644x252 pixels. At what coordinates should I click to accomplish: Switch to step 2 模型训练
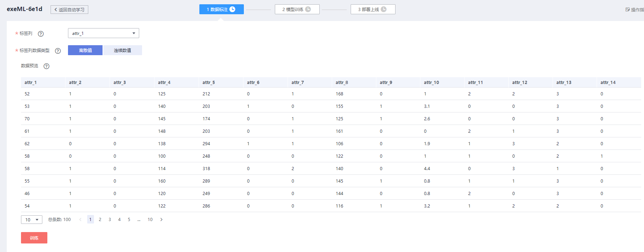tap(297, 9)
